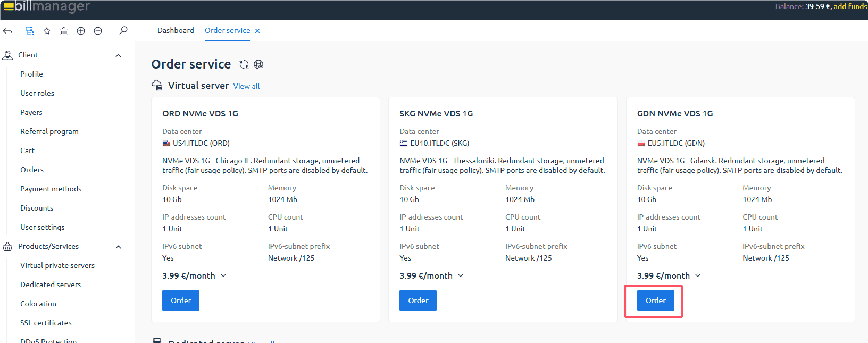Click the billmanager logo
The width and height of the screenshot is (868, 343).
click(47, 6)
